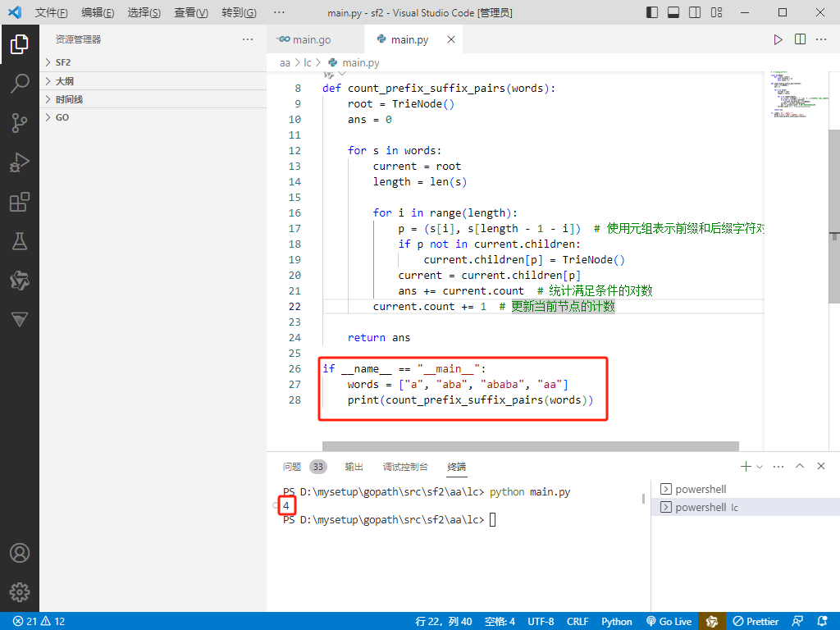840x630 pixels.
Task: Select language mode Python in status bar
Action: [x=617, y=622]
